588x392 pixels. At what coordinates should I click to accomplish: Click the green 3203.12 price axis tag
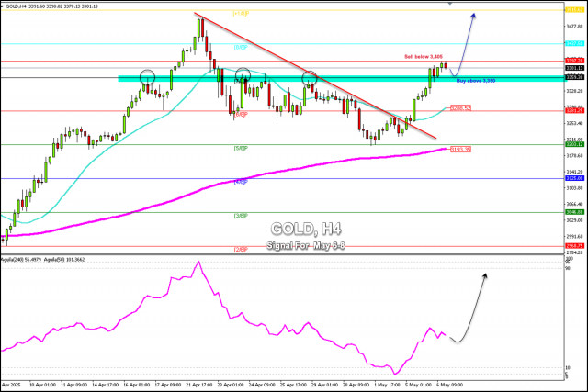[x=575, y=144]
